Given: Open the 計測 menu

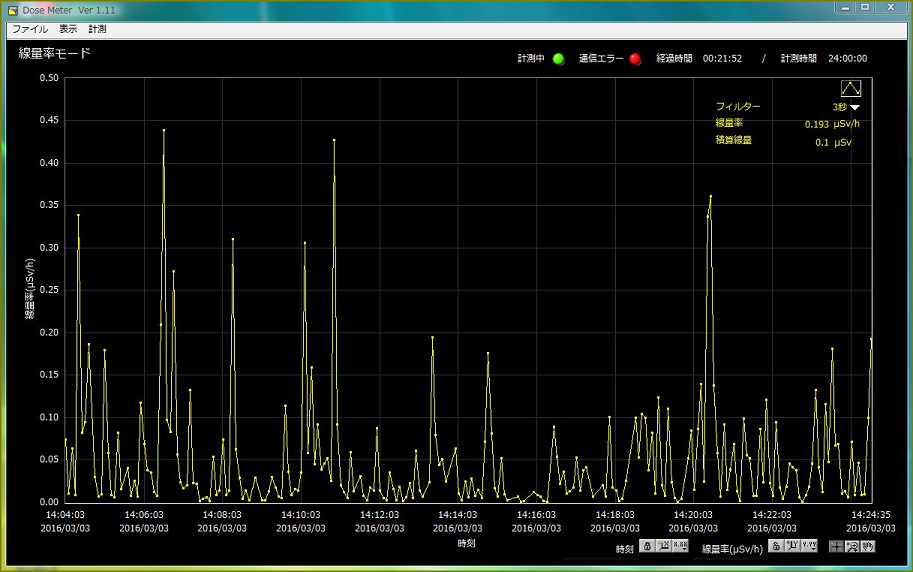Looking at the screenshot, I should pyautogui.click(x=98, y=29).
